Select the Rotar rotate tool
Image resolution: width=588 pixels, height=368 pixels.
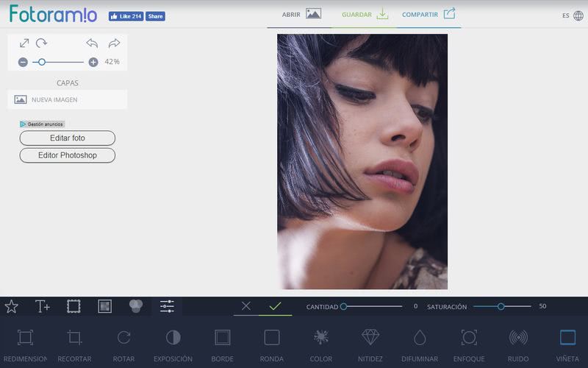coord(123,345)
